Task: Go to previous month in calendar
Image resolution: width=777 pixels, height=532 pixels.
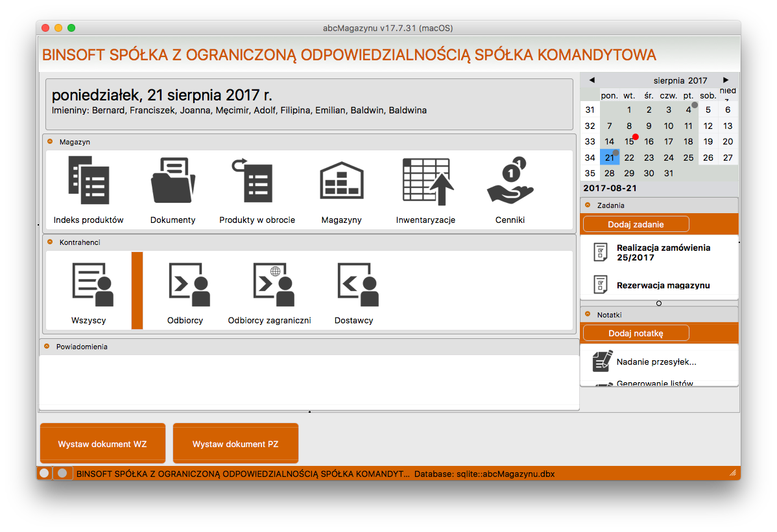Action: coord(592,80)
